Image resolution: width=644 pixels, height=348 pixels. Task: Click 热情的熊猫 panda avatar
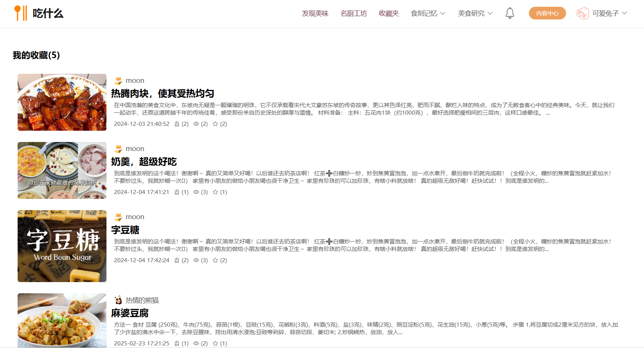(118, 300)
